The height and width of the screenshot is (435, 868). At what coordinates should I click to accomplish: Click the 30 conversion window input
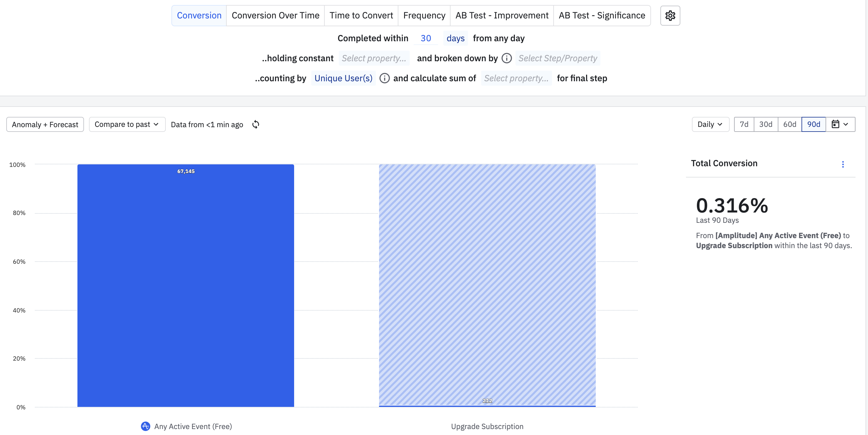tap(426, 38)
